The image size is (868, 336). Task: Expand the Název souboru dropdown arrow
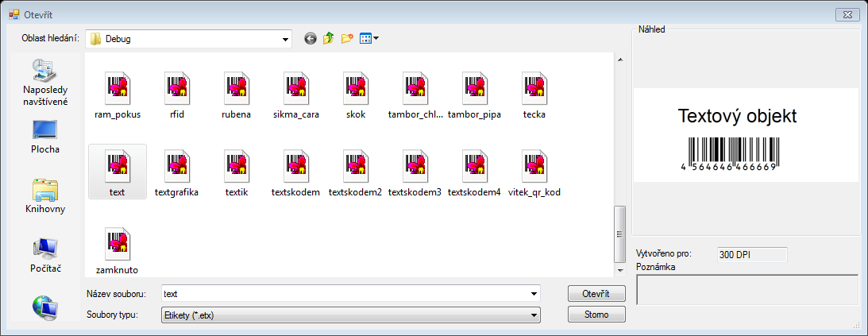(x=534, y=293)
